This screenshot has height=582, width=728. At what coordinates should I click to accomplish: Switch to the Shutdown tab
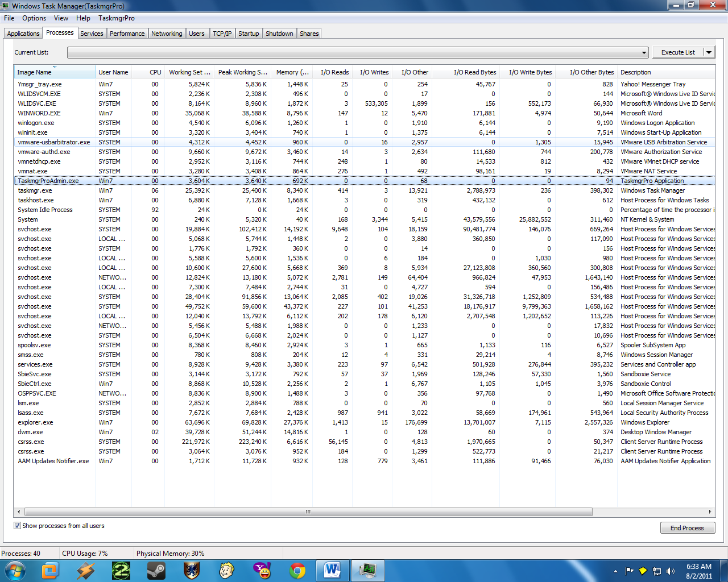tap(279, 34)
